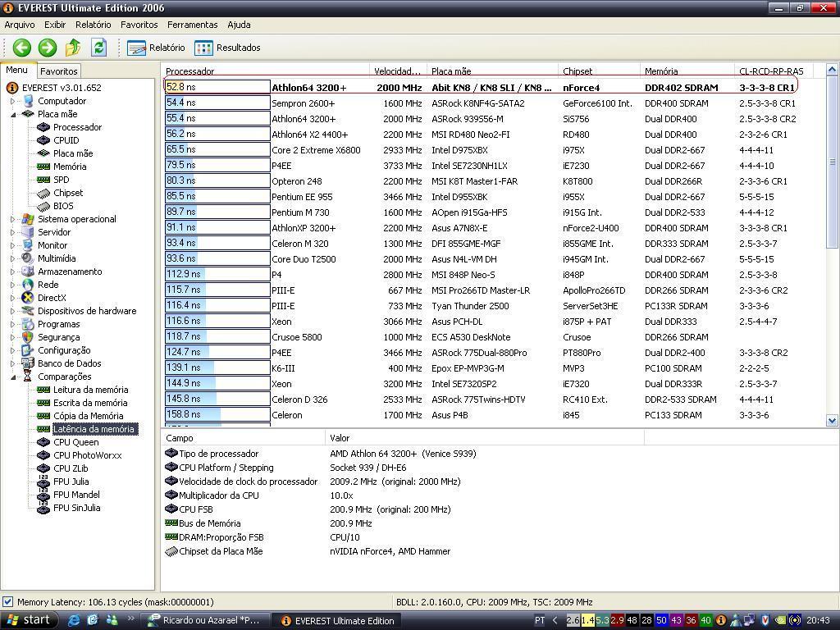Select the Configuração tree icon
Screen dimensions: 840x630
[28, 350]
